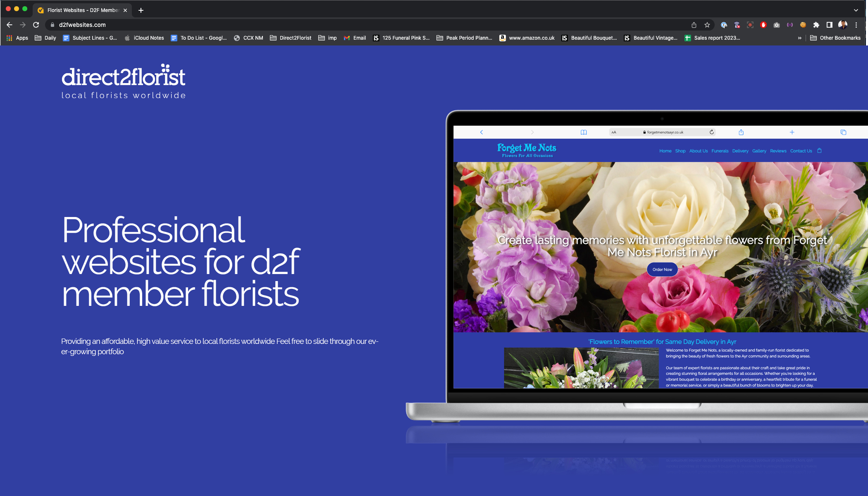The image size is (868, 496).
Task: Toggle the browser side panel
Action: tap(829, 25)
